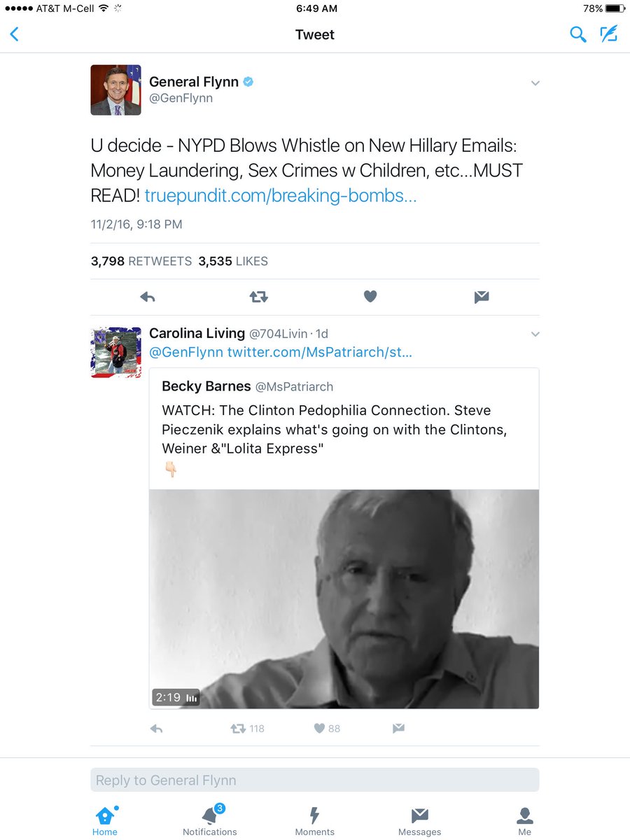Switch to the Notifications tab
Image resolution: width=630 pixels, height=840 pixels.
(210, 820)
